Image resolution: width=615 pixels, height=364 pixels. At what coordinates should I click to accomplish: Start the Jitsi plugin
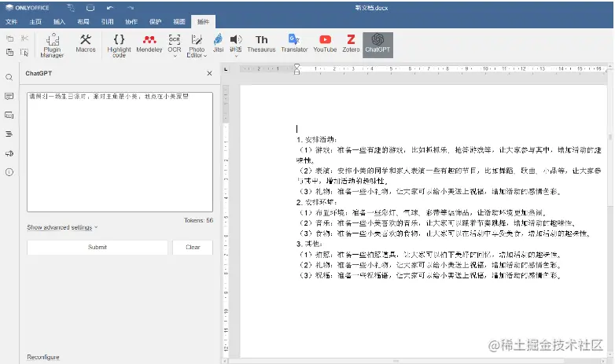(218, 43)
